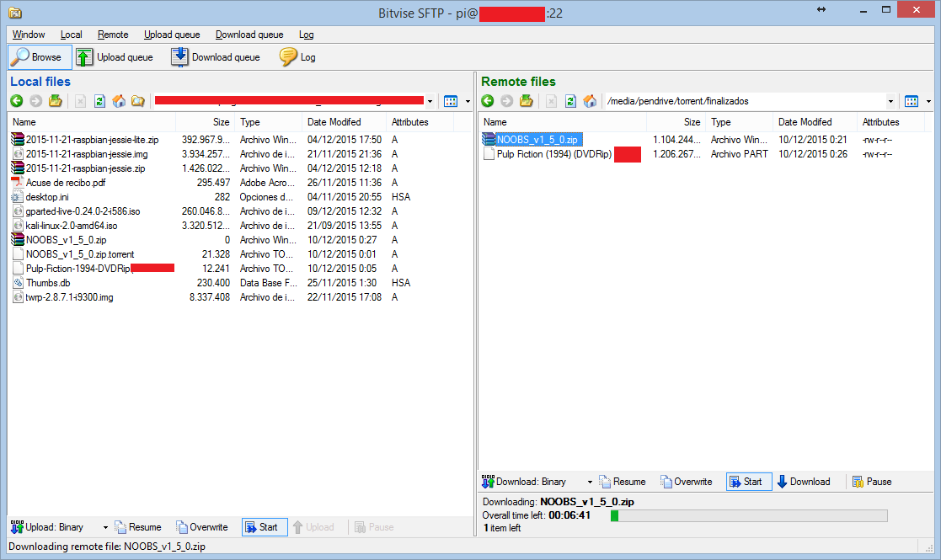Click the local view mode icon

point(451,101)
